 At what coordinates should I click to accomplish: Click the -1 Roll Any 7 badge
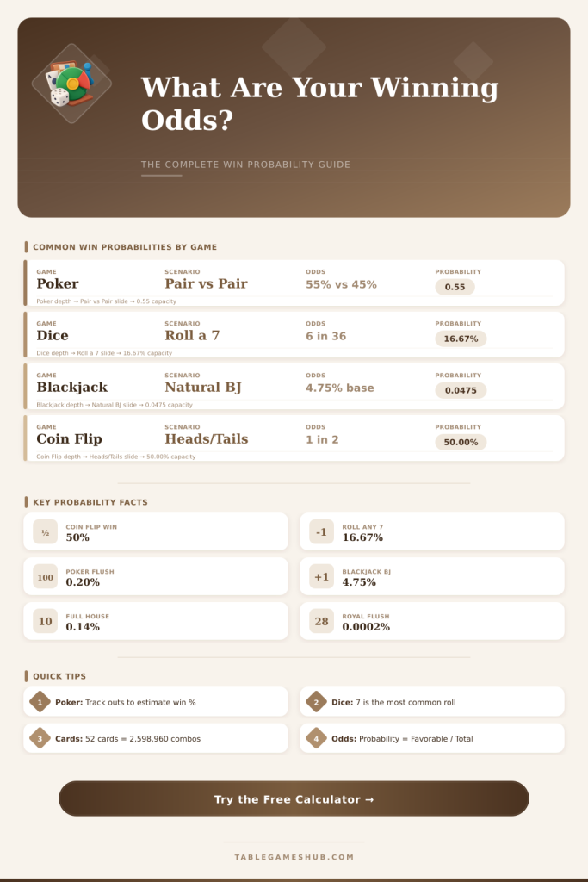pos(321,532)
